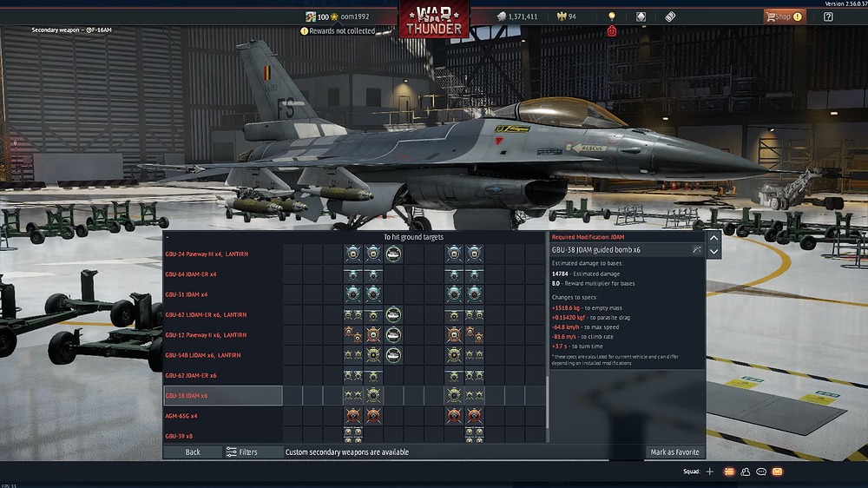Click the up chevron beside weapon info
Screen dimensions: 868x488
714,238
